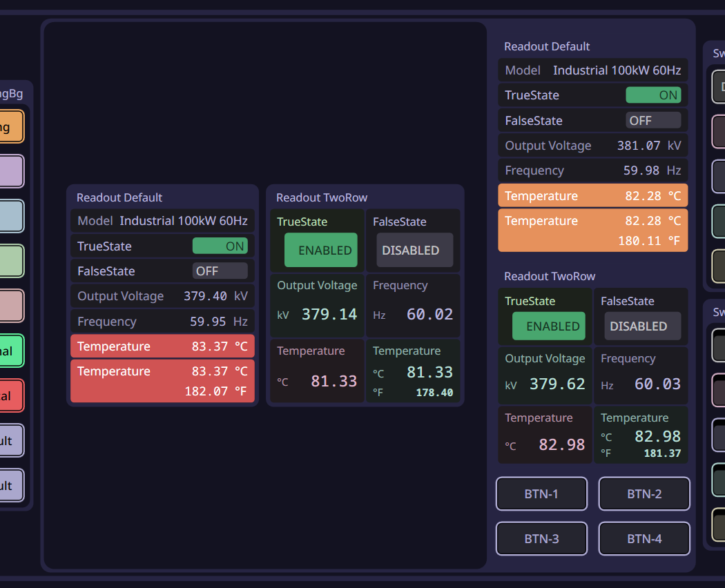Click the BTN-2 button

click(x=644, y=493)
